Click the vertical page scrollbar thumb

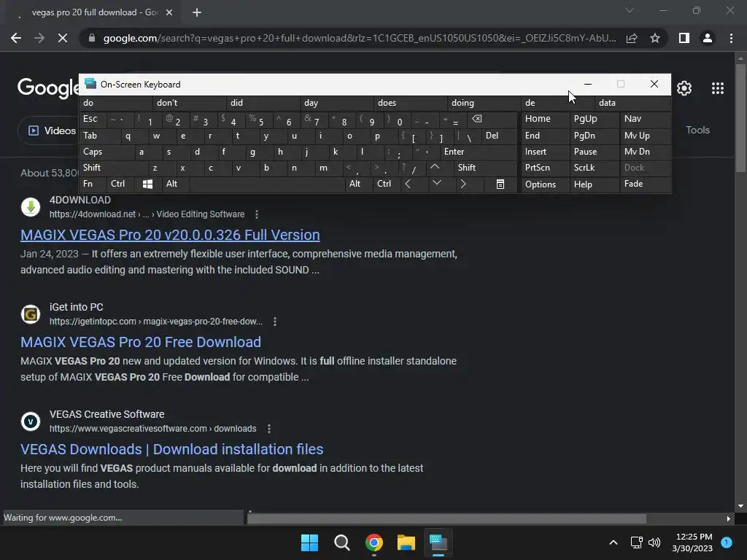click(740, 117)
